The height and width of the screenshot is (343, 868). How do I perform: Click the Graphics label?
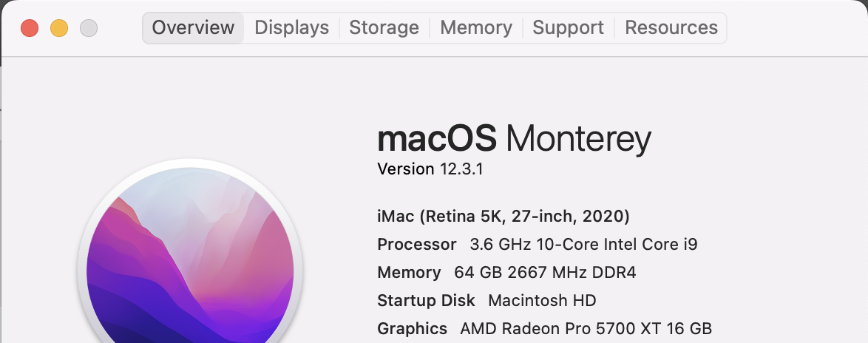[x=412, y=328]
